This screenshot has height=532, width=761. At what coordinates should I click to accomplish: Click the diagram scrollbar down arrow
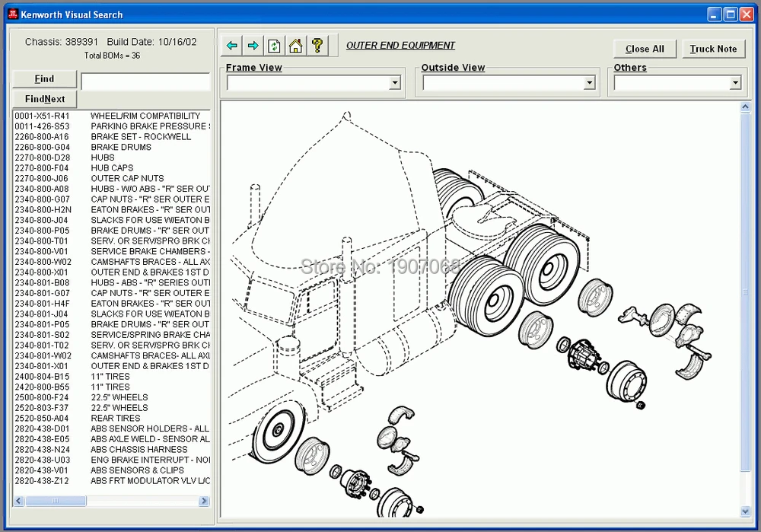tap(746, 511)
